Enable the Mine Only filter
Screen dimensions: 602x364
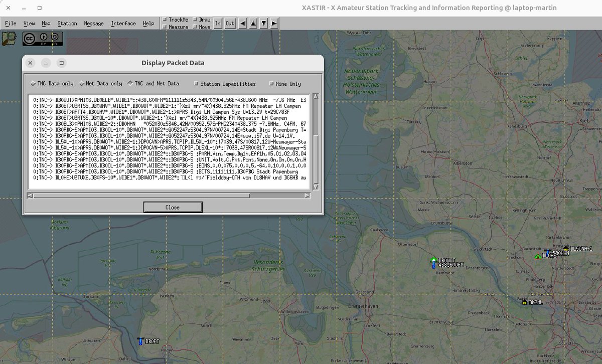tap(271, 84)
